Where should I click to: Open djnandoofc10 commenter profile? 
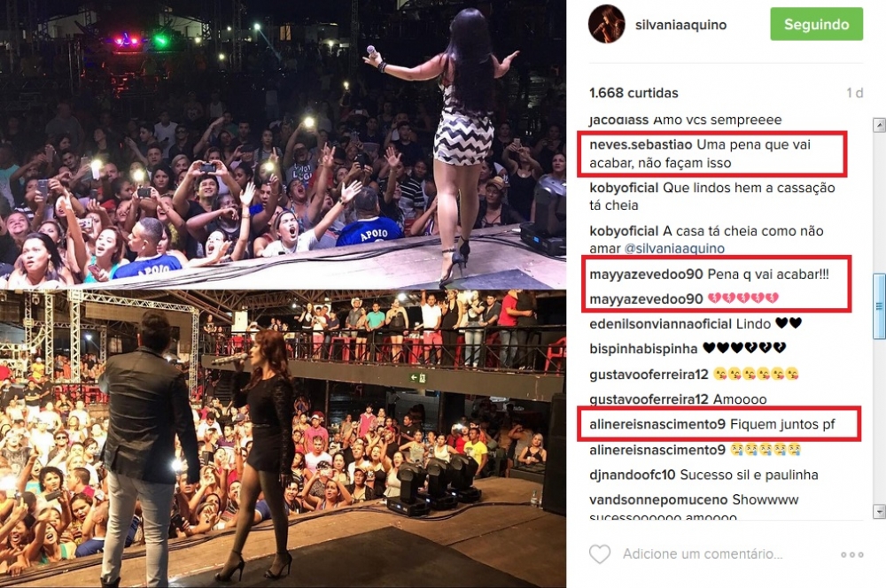[x=633, y=475]
